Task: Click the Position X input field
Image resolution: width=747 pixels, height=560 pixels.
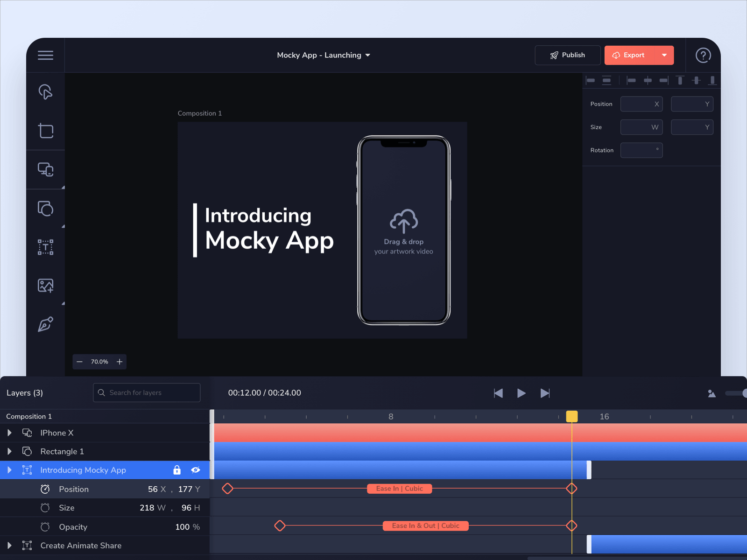Action: point(641,104)
